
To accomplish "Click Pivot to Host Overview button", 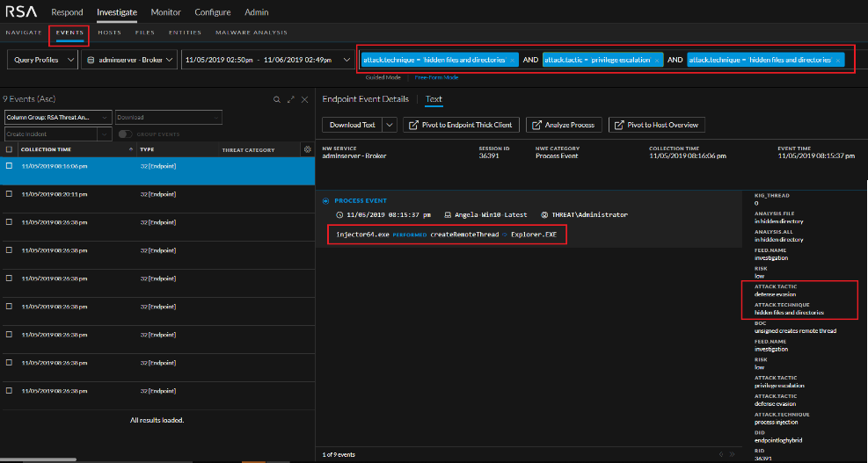I will point(655,125).
